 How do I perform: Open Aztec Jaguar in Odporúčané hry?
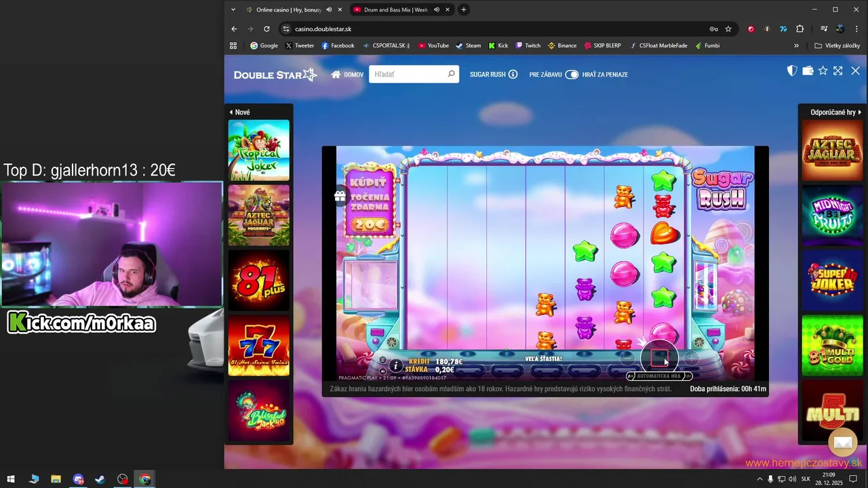[x=832, y=150]
